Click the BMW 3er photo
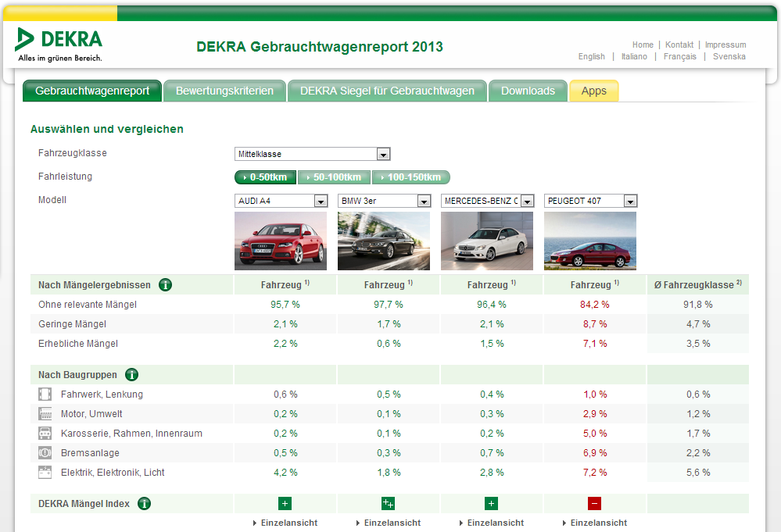The image size is (781, 532). 384,241
